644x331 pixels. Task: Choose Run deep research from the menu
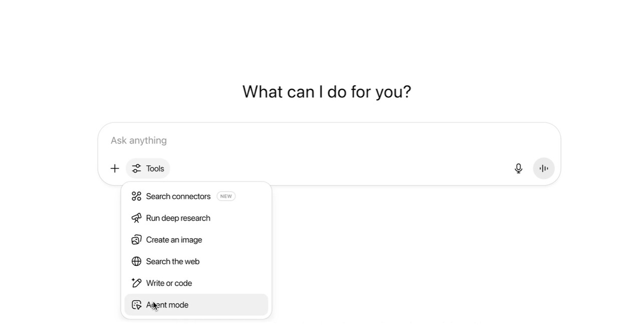coord(178,218)
